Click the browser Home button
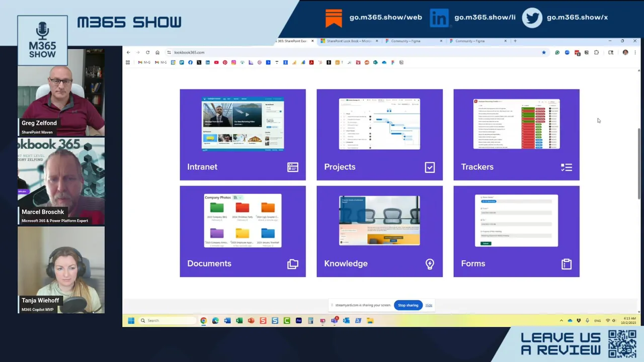The height and width of the screenshot is (362, 644). [x=157, y=52]
